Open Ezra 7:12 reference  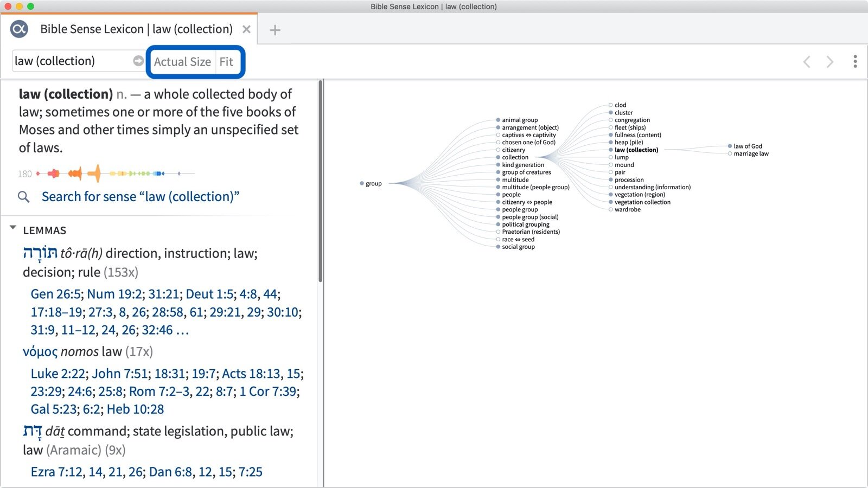(56, 472)
